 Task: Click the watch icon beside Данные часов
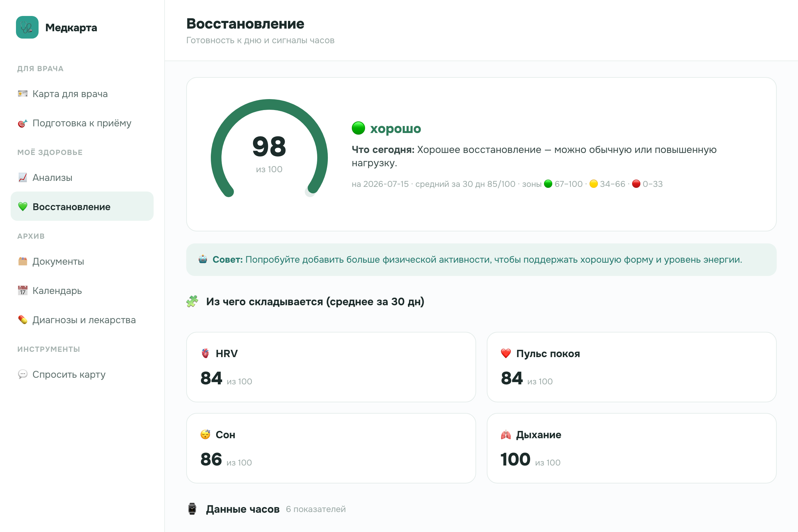(x=193, y=509)
